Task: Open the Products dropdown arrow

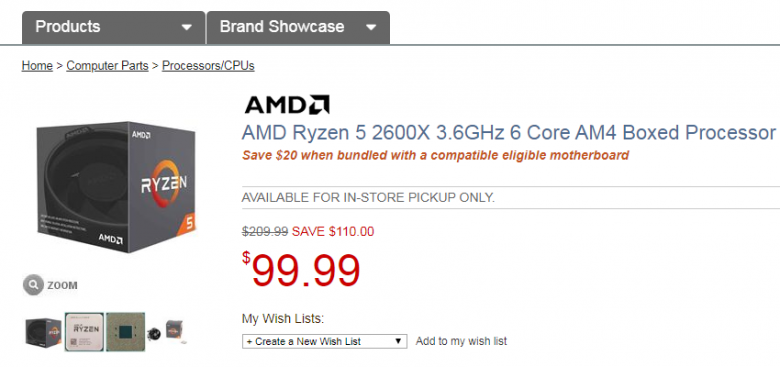Action: (x=187, y=27)
